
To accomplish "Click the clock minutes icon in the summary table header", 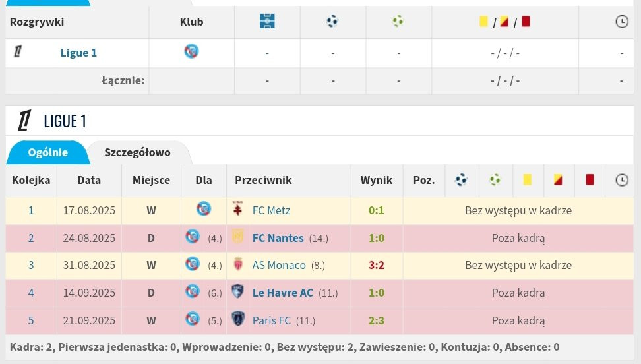I will coord(621,22).
